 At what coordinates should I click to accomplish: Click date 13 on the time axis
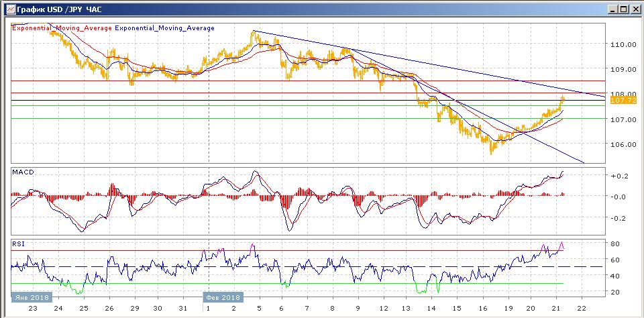pos(406,309)
